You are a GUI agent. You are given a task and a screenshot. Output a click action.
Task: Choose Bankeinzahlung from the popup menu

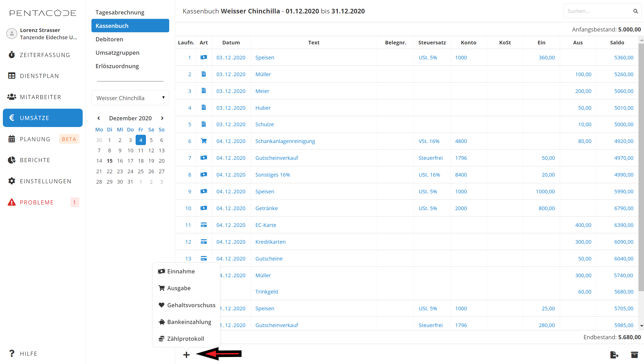click(189, 322)
